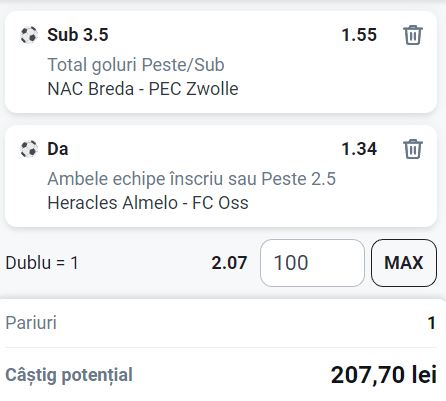
Task: Delete the Sub 3.5 selection with trash icon
Action: tap(413, 35)
